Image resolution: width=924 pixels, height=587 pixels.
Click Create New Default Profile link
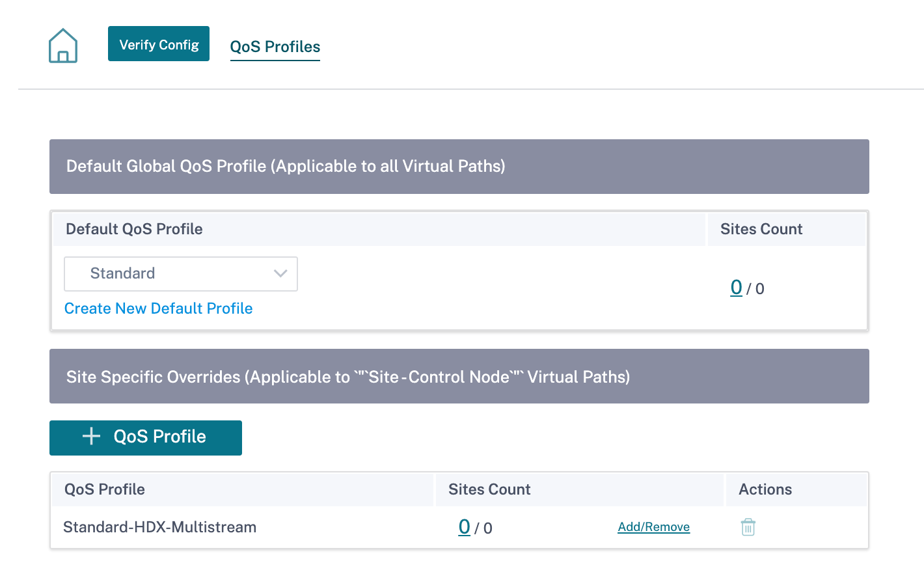click(x=158, y=308)
